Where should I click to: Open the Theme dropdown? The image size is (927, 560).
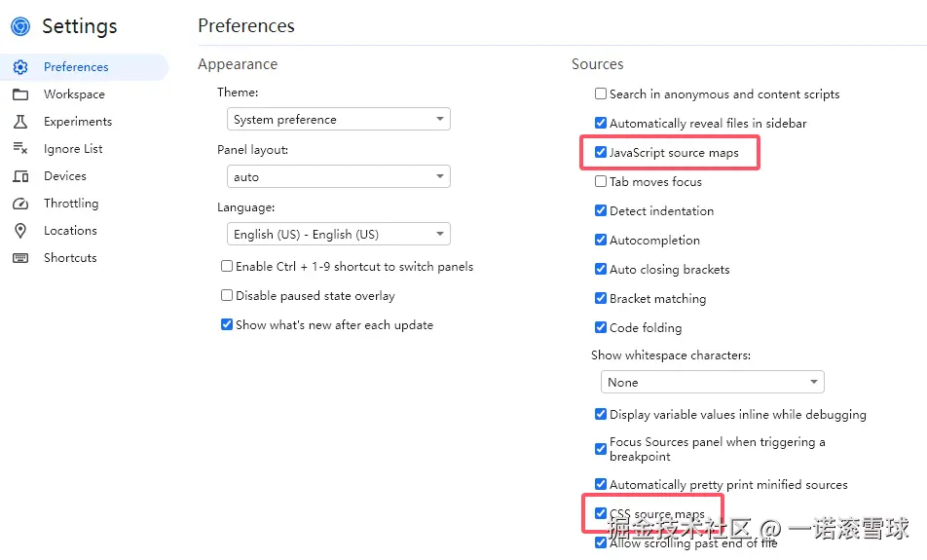click(338, 120)
